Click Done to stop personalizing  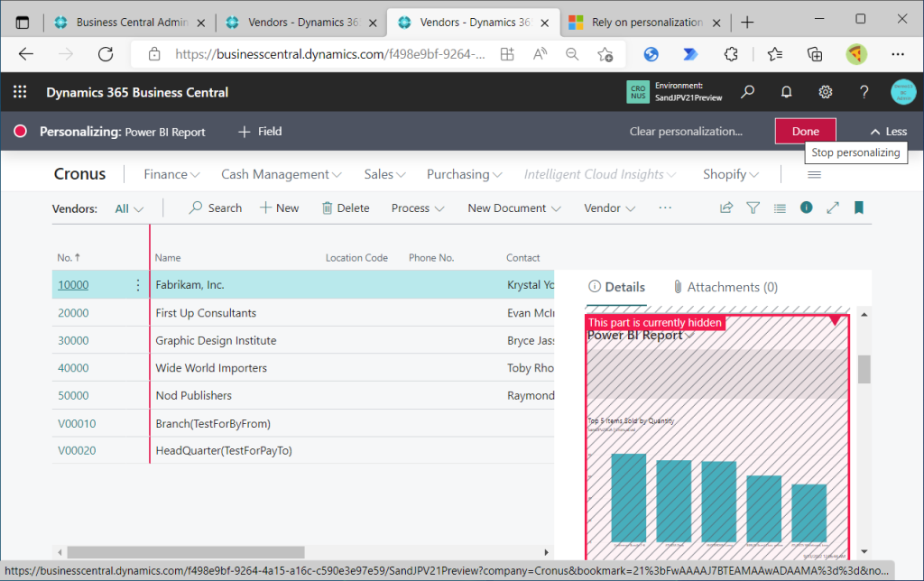pyautogui.click(x=805, y=132)
